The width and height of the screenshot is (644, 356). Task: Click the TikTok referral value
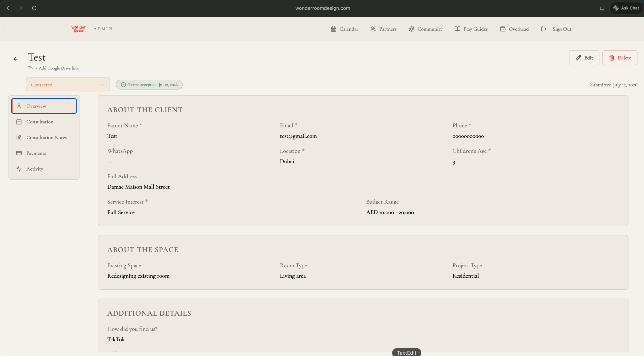pos(116,340)
